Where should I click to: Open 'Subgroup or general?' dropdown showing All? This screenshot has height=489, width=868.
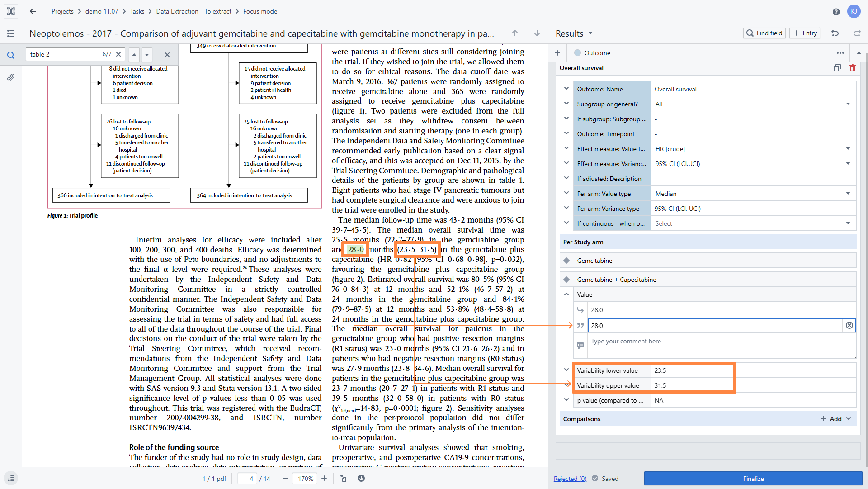753,104
